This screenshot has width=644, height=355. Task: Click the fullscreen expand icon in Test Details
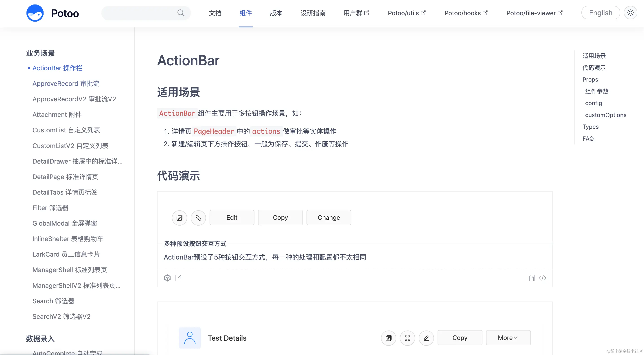[407, 338]
